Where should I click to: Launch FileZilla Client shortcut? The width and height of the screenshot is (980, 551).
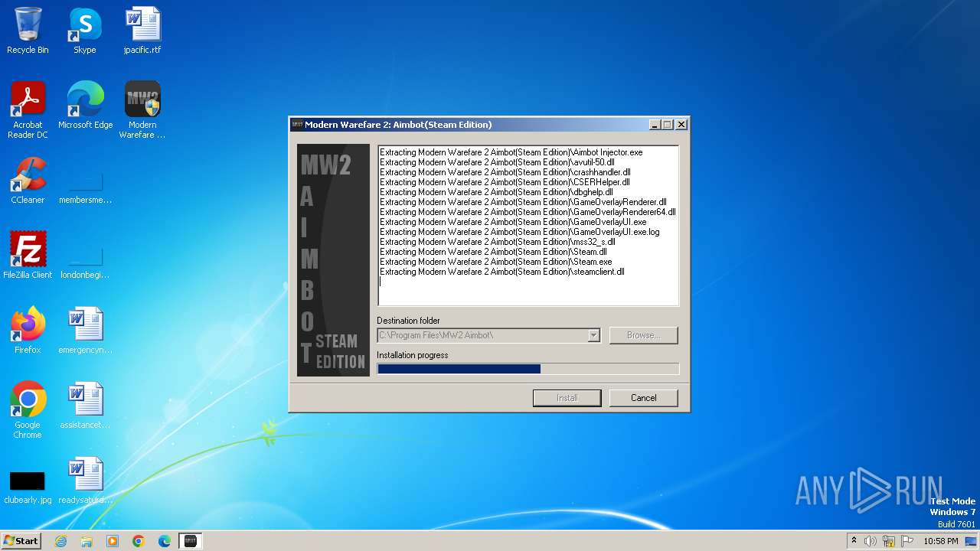[x=28, y=255]
